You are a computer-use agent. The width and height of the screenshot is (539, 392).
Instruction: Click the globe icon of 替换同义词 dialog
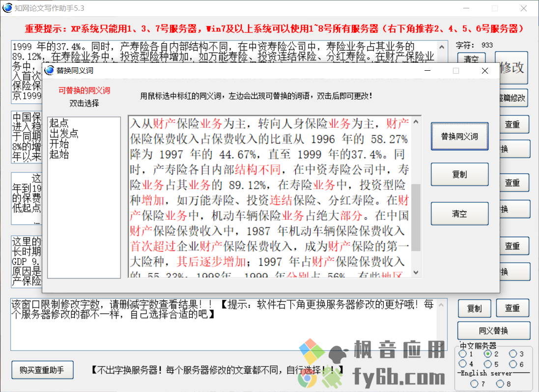coord(49,70)
